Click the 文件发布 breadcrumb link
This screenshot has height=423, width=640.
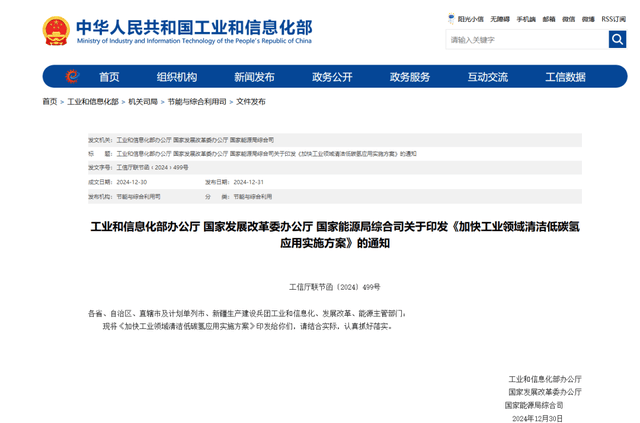pos(251,102)
